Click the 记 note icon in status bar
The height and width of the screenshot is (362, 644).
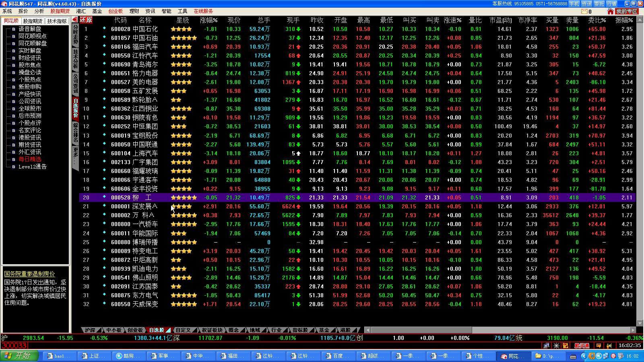click(566, 346)
